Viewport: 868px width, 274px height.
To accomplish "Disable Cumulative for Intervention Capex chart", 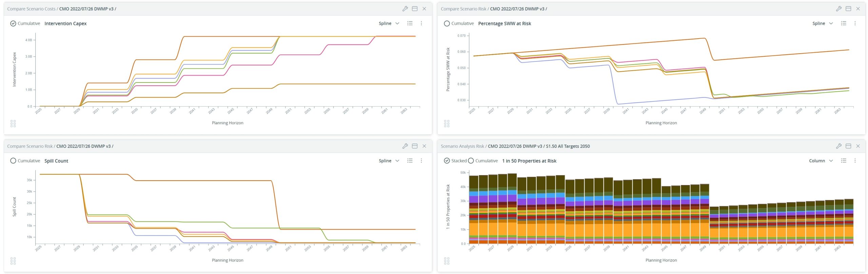I will (13, 23).
